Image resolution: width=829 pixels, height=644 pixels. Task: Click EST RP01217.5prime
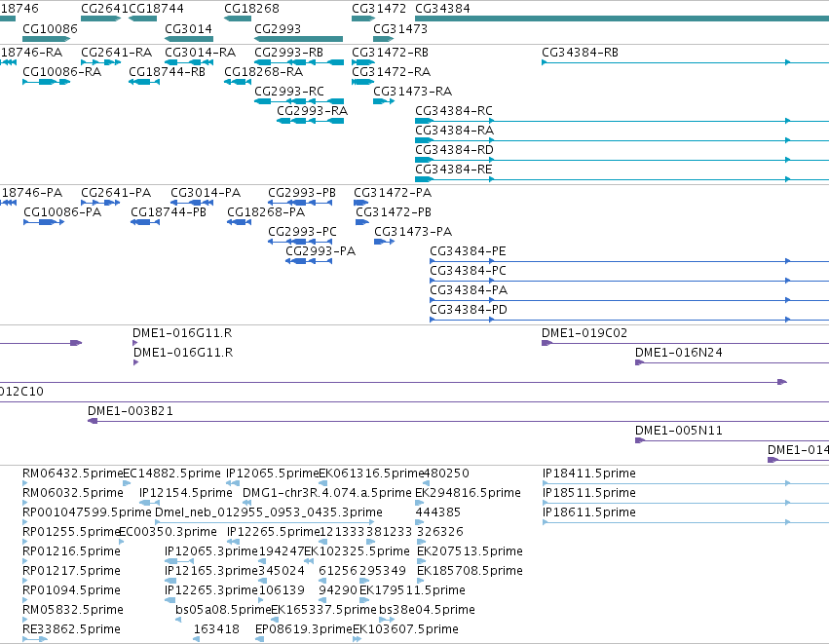(x=25, y=581)
